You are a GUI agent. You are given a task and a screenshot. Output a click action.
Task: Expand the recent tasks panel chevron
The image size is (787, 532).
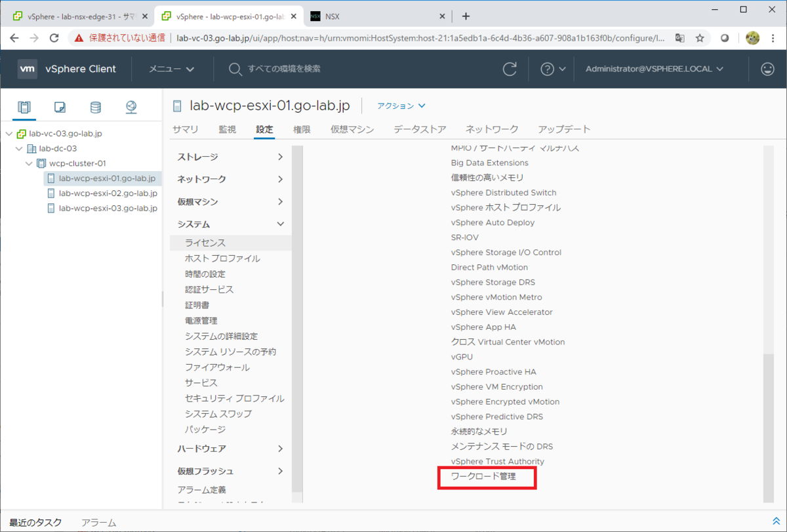777,521
